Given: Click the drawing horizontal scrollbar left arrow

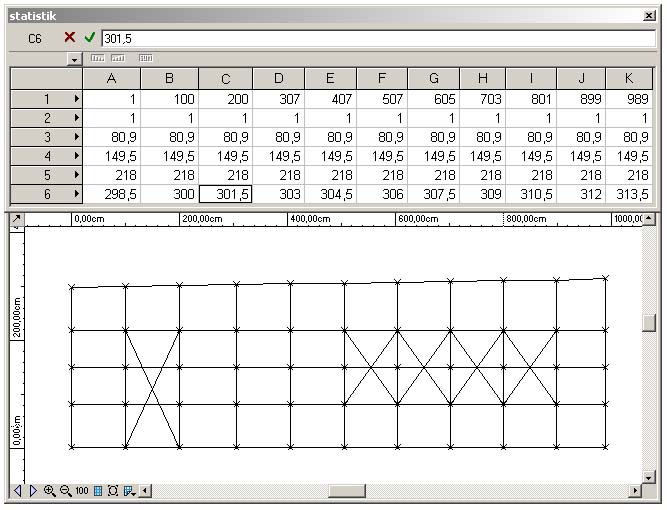Looking at the screenshot, I should 145,490.
